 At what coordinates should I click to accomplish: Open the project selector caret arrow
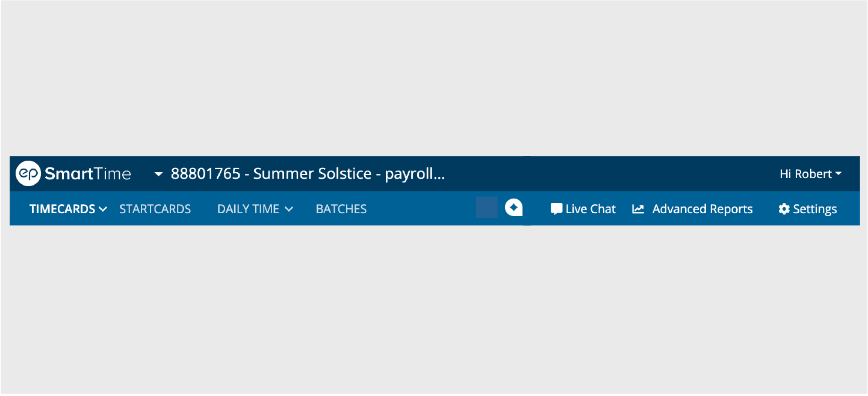(x=159, y=175)
